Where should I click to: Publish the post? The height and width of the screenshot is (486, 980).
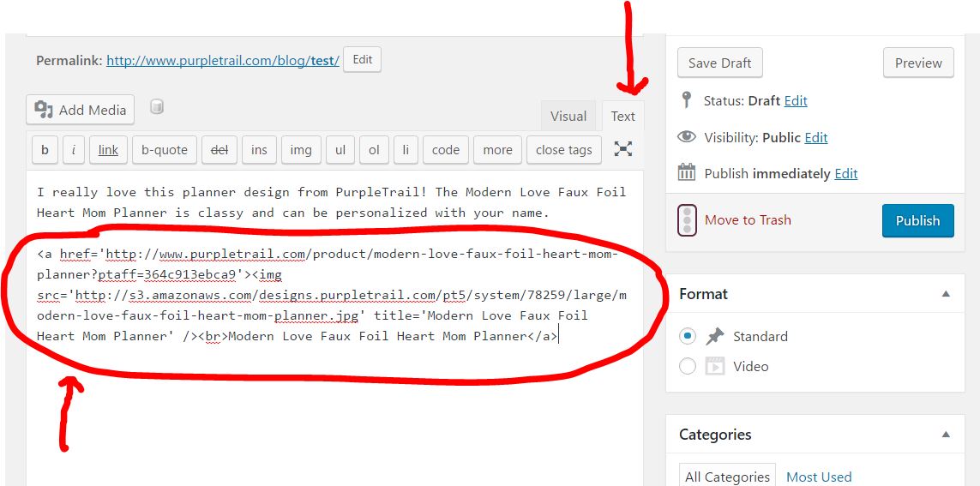pyautogui.click(x=917, y=220)
